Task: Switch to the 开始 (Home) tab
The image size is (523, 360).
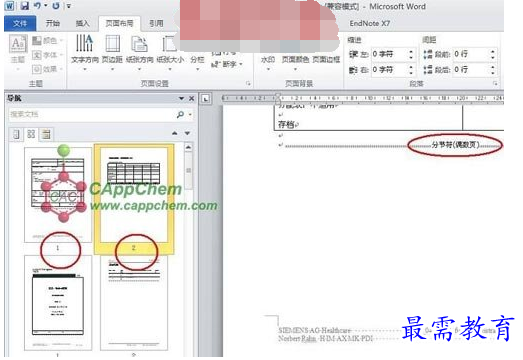Action: point(53,23)
